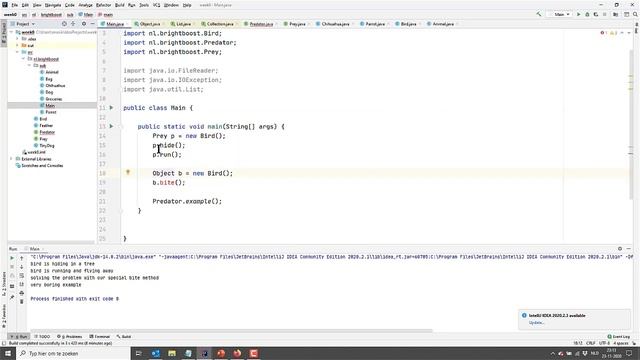Viewport: 640px width, 360px height.
Task: Open the VCS menu
Action: tap(156, 5)
